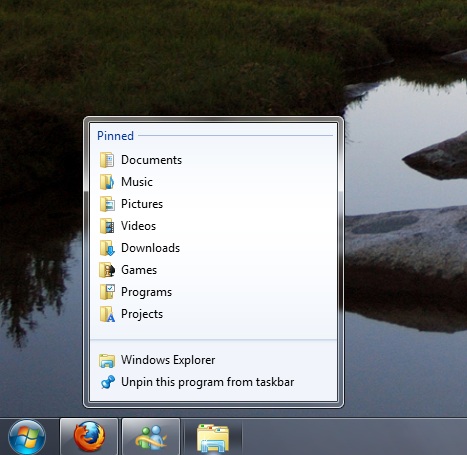This screenshot has height=455, width=467.
Task: Click the blue pushpin unpin icon
Action: point(107,382)
